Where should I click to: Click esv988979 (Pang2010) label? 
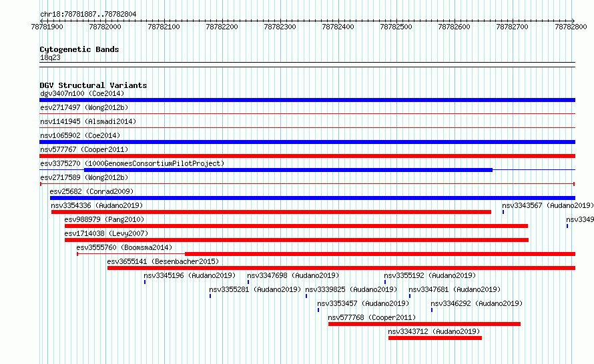click(x=104, y=219)
